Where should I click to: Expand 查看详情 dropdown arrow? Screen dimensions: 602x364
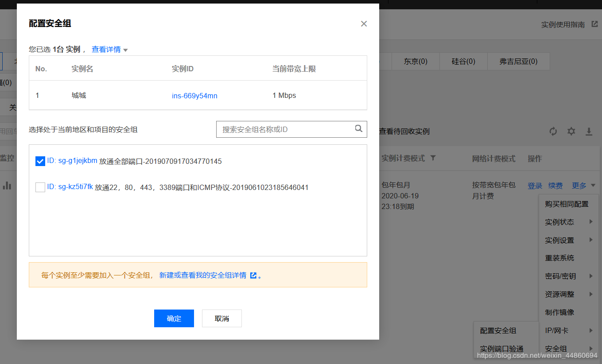pyautogui.click(x=125, y=50)
